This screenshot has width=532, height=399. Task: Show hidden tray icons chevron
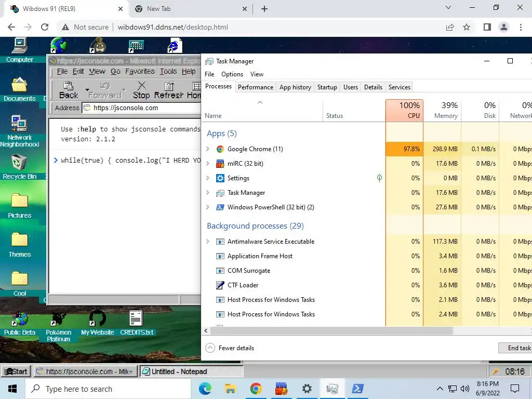click(440, 389)
